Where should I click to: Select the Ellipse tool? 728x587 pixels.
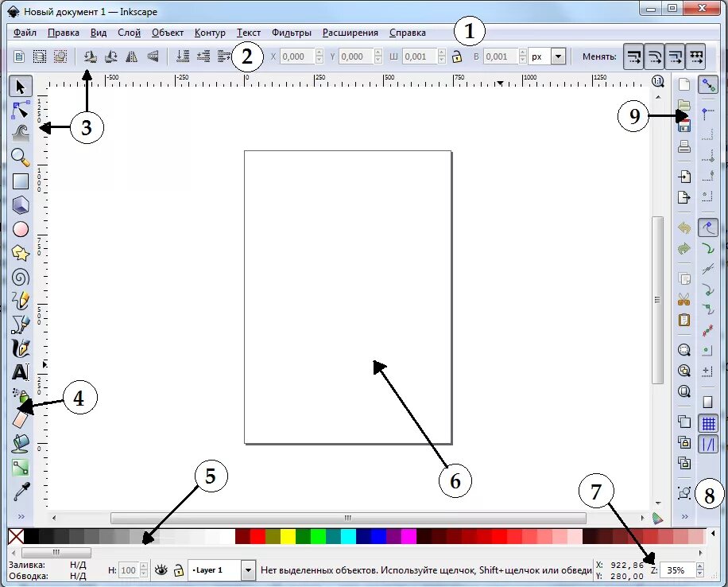pos(21,229)
